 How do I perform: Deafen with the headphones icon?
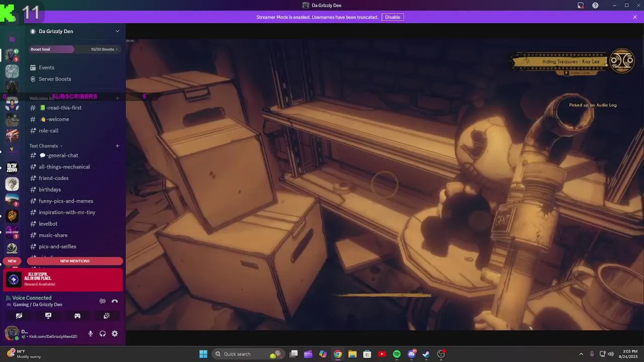coord(103,333)
